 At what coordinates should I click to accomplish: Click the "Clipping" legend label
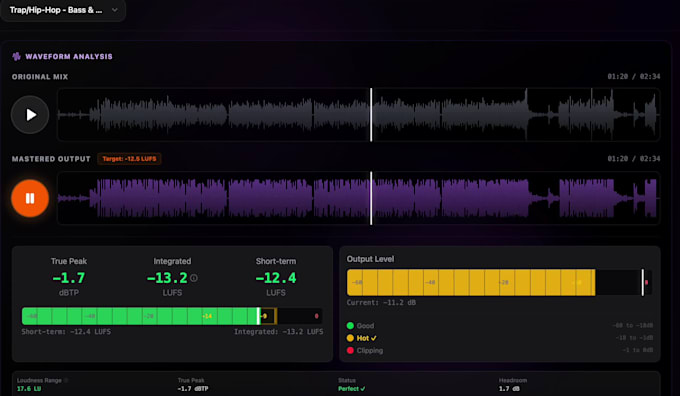click(369, 350)
